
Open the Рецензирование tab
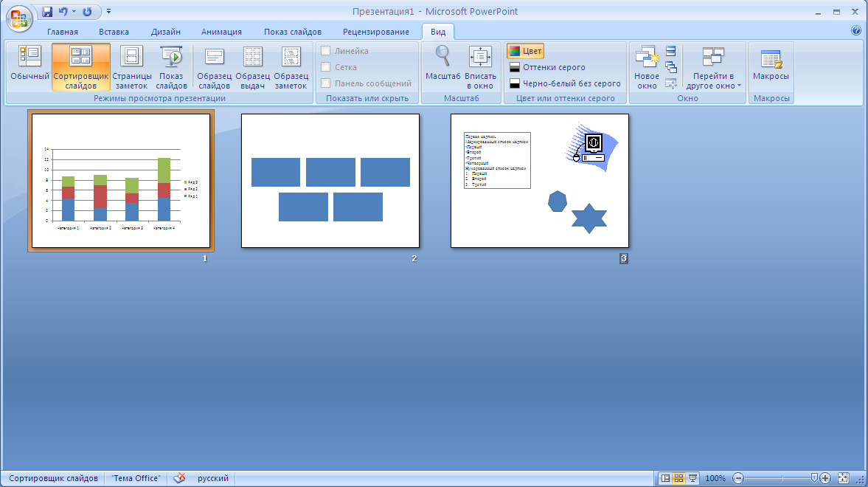tap(376, 32)
